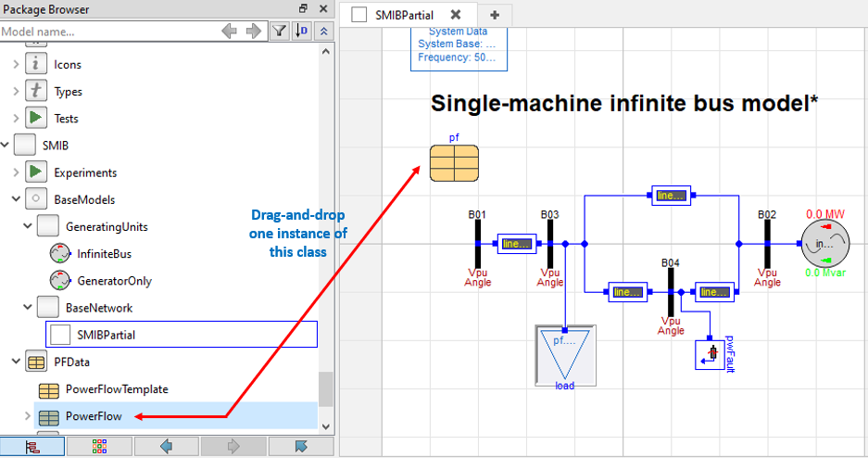The height and width of the screenshot is (458, 868).
Task: Click the tree view icon at bottom left
Action: coord(32,446)
